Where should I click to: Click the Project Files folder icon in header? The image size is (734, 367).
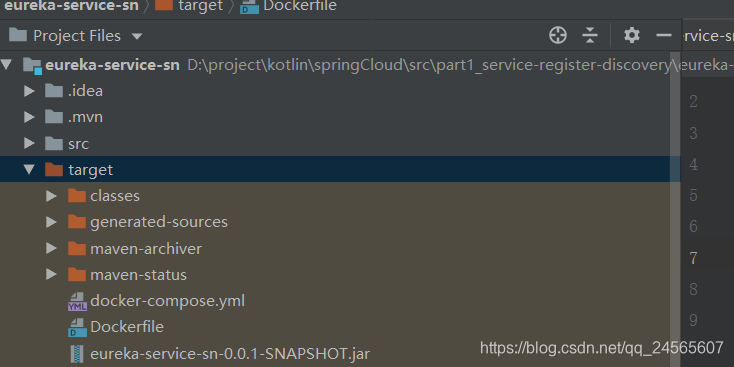[18, 35]
